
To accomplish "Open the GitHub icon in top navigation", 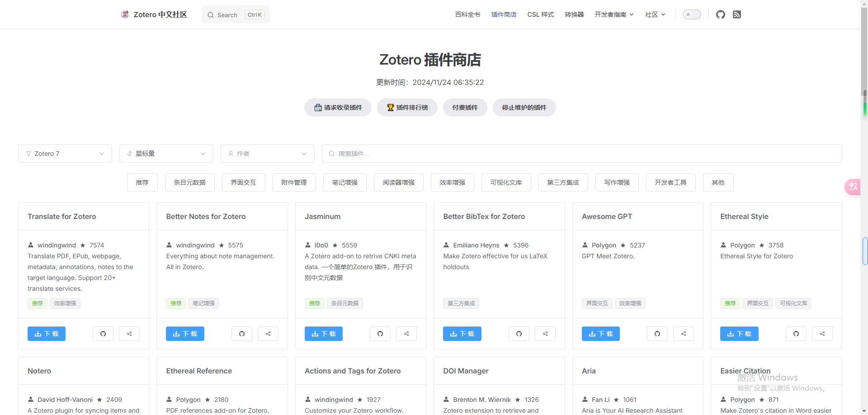I will (x=721, y=14).
